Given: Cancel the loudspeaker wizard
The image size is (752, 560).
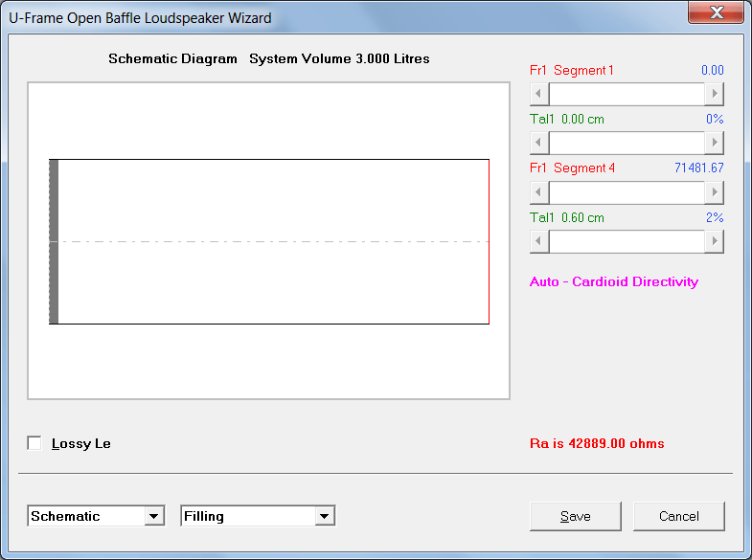Looking at the screenshot, I should [679, 516].
